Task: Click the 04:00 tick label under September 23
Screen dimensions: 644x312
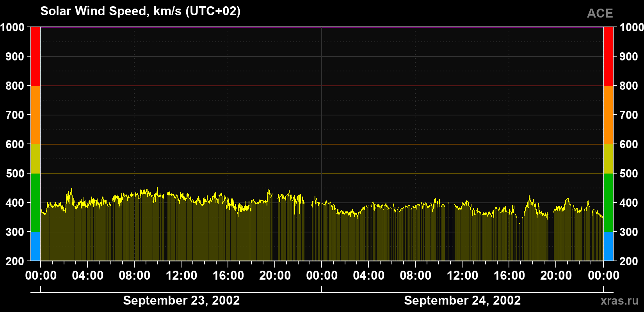Action: click(87, 275)
